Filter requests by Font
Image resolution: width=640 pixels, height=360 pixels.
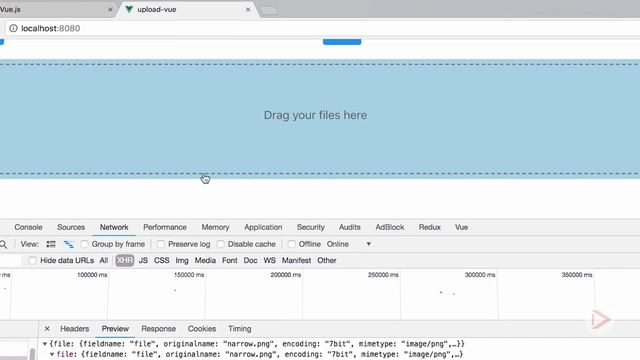pyautogui.click(x=229, y=260)
